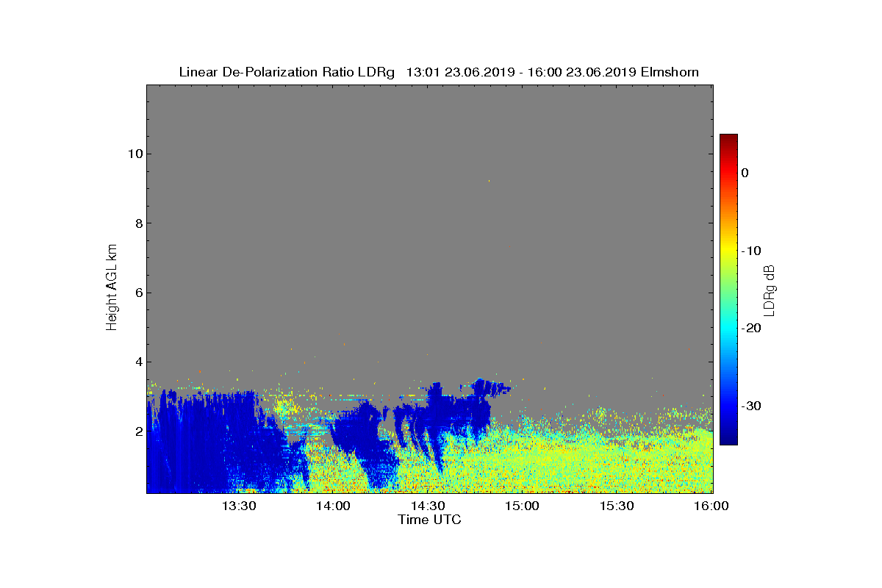Click the height tick label 8
Viewport: 882px width, 588px height.
pyautogui.click(x=138, y=223)
